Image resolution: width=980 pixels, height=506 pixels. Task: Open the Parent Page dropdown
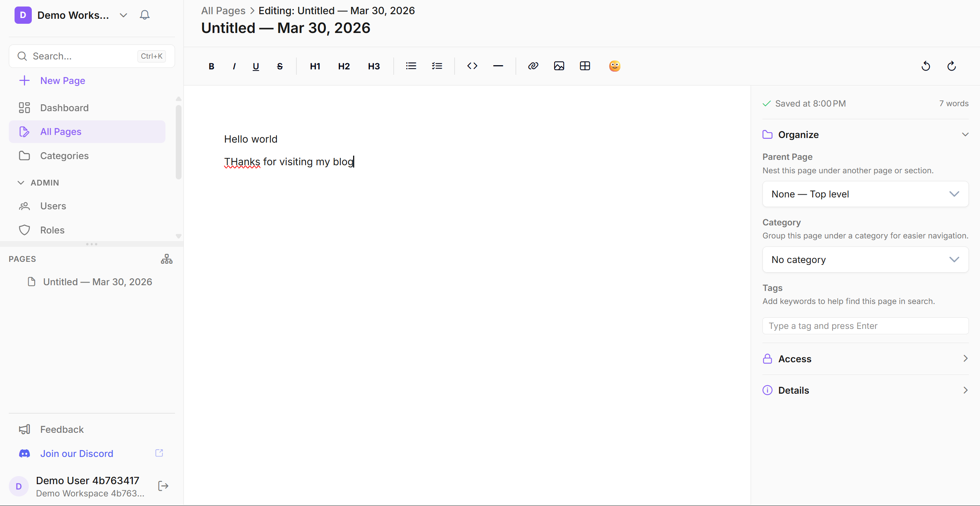(x=865, y=194)
